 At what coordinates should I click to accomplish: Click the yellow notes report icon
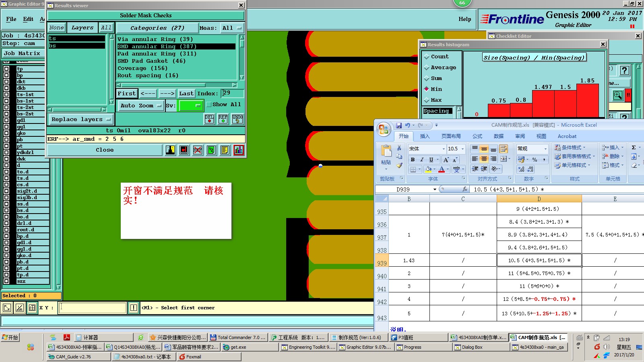(225, 150)
